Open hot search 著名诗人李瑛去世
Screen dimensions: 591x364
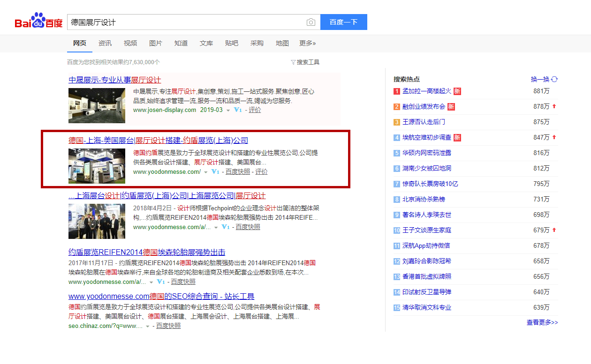(426, 215)
